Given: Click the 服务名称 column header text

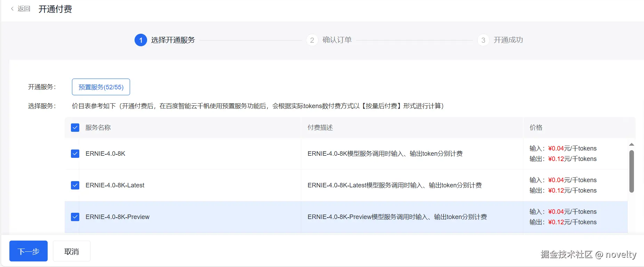Looking at the screenshot, I should 98,128.
